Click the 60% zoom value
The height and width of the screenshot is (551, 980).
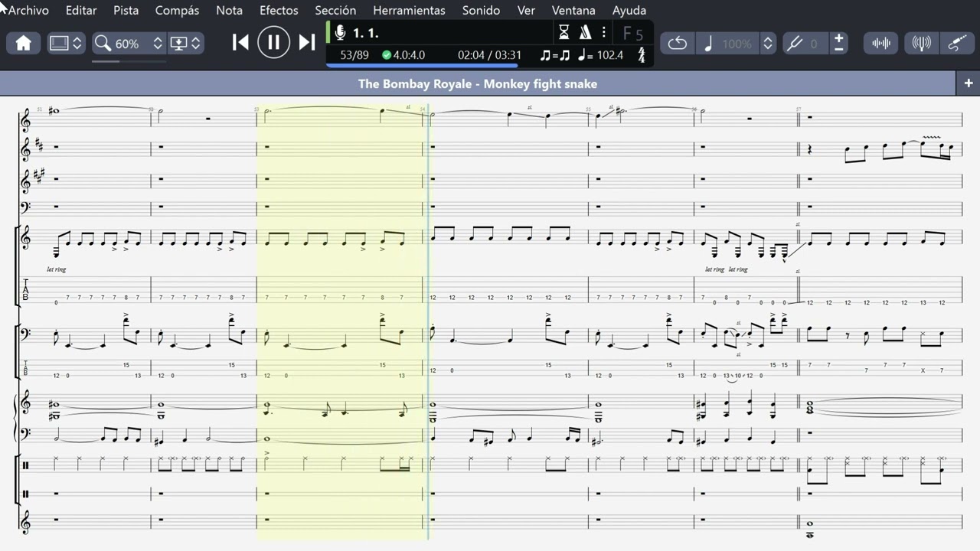coord(127,44)
